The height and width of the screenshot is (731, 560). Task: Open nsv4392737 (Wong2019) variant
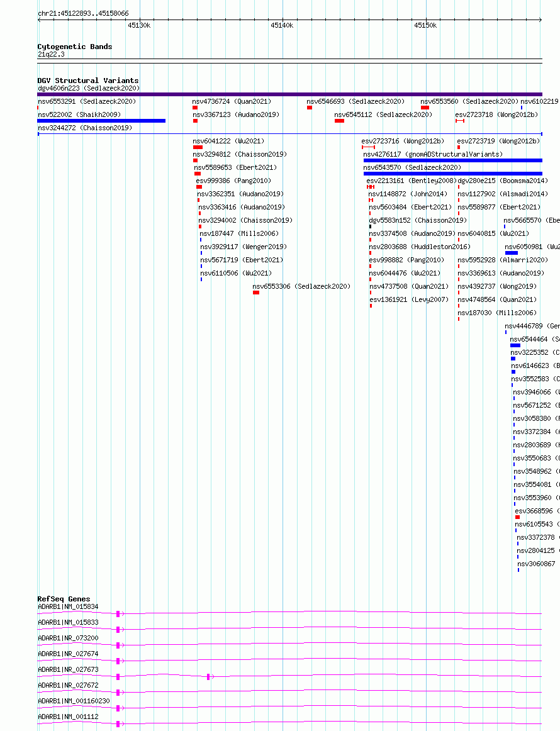pyautogui.click(x=497, y=286)
